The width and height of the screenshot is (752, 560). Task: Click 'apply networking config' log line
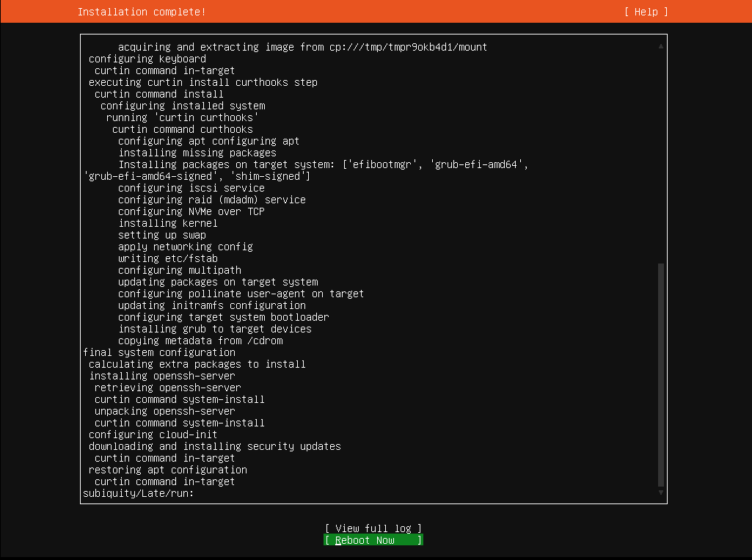click(186, 247)
